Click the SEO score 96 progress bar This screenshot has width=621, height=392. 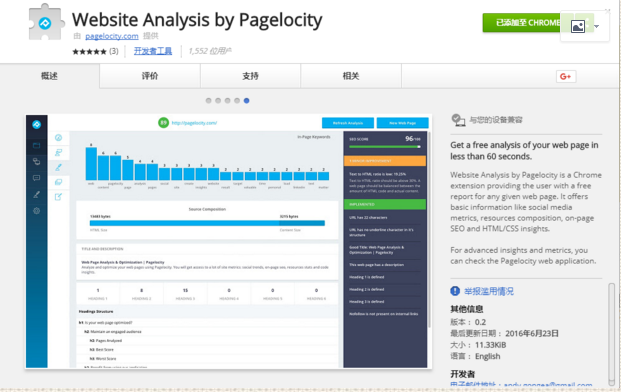tap(385, 147)
